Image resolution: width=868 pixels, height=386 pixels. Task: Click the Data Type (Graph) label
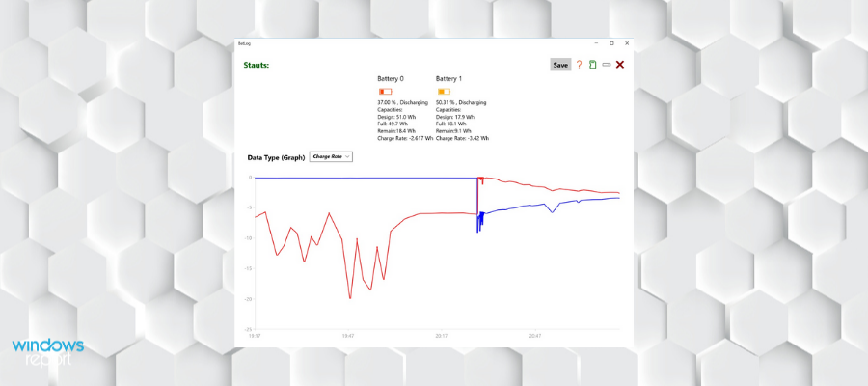click(x=276, y=157)
